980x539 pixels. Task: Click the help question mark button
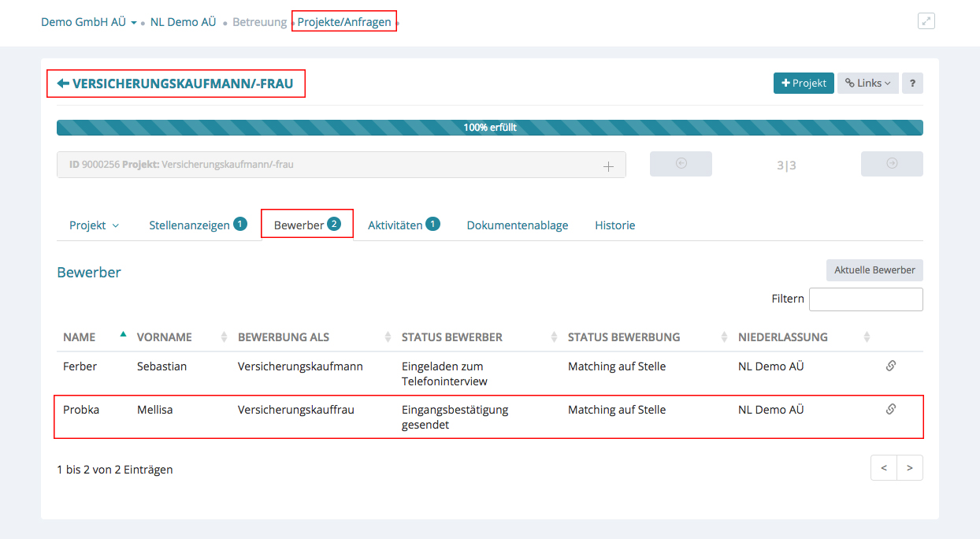click(x=912, y=84)
